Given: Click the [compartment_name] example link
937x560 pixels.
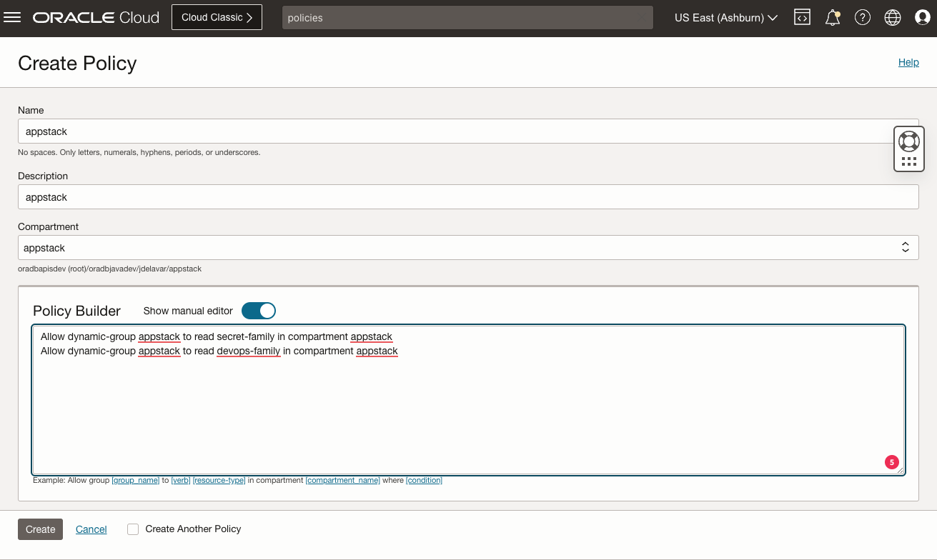Looking at the screenshot, I should pyautogui.click(x=343, y=480).
